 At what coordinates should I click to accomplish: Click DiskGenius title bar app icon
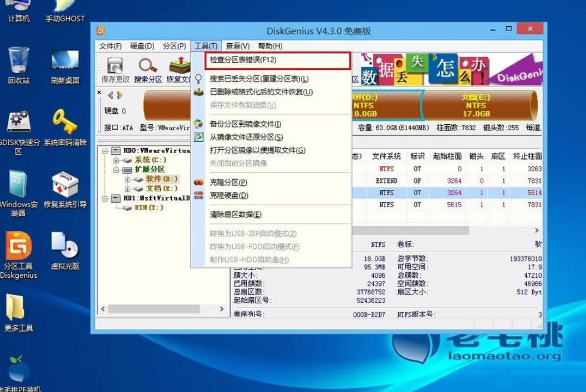(x=101, y=30)
